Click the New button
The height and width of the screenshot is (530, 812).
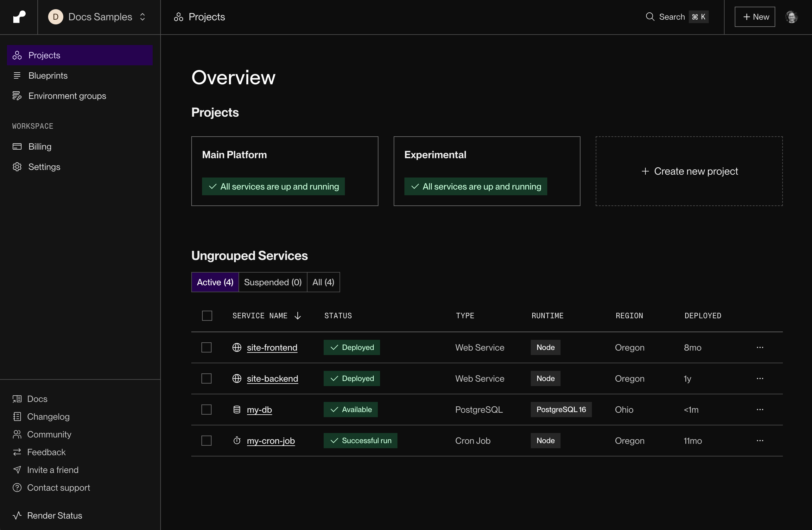point(754,16)
